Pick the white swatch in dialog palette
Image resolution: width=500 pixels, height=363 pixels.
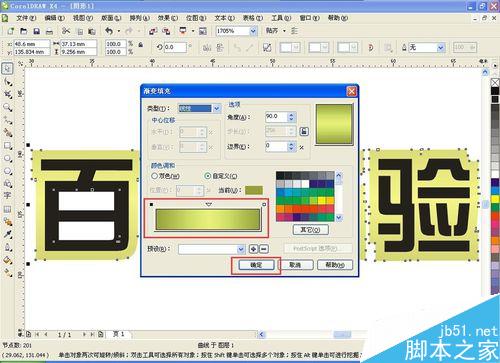(305, 183)
